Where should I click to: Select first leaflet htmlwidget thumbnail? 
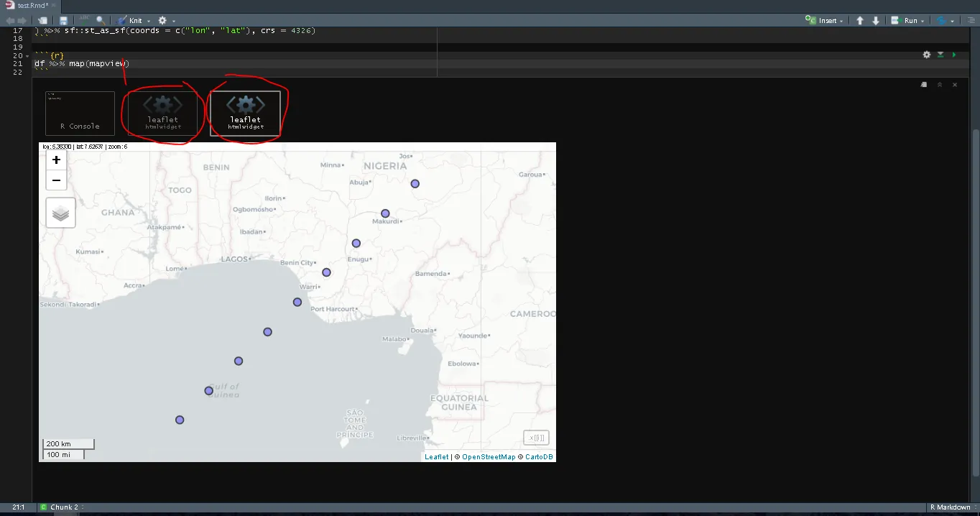(x=162, y=114)
